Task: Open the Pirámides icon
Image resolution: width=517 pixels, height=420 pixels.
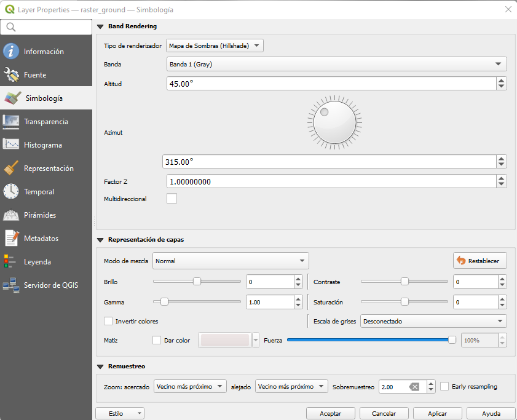Action: [11, 215]
